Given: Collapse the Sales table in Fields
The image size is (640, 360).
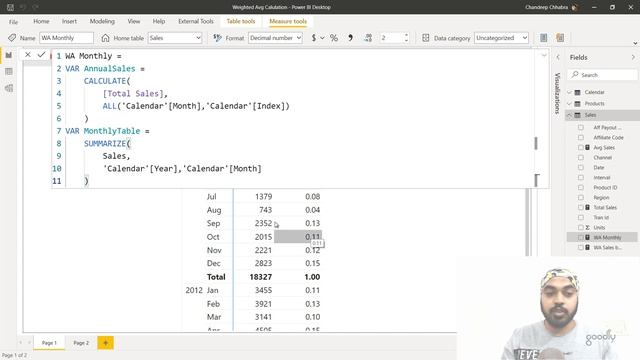Looking at the screenshot, I should point(569,115).
